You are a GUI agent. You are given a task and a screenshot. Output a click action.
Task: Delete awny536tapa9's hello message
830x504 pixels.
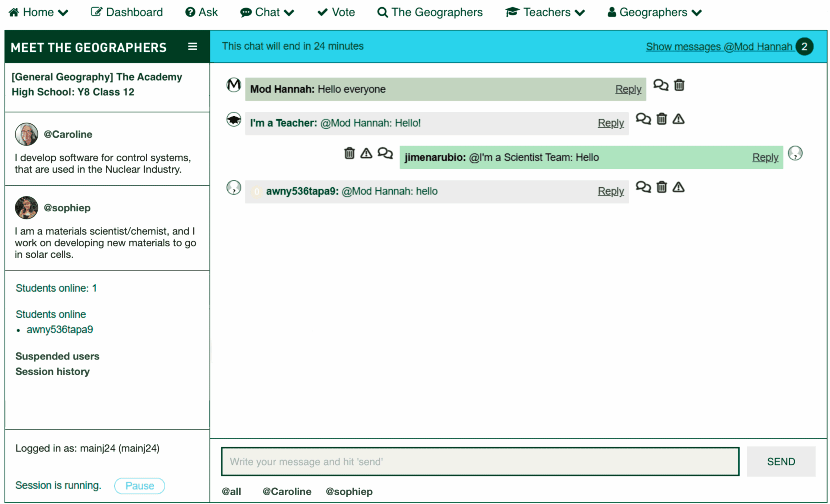tap(662, 187)
